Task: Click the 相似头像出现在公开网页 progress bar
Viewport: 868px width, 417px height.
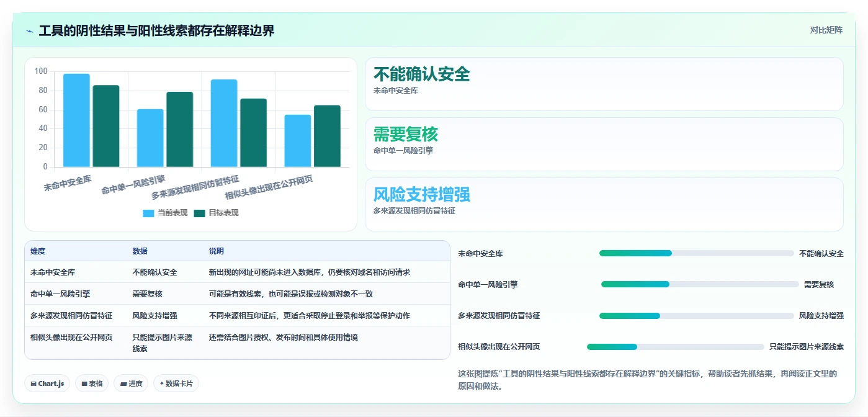Action: click(x=675, y=346)
